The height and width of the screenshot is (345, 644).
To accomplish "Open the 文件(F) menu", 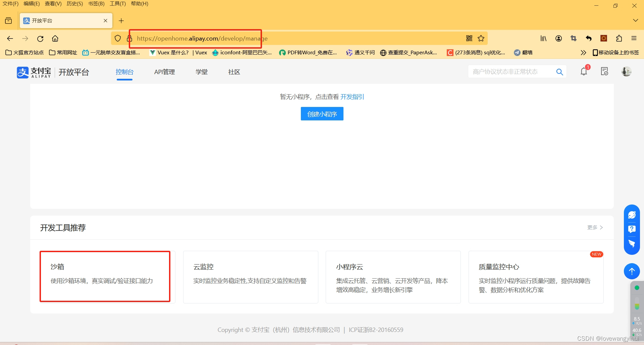I will [x=11, y=4].
